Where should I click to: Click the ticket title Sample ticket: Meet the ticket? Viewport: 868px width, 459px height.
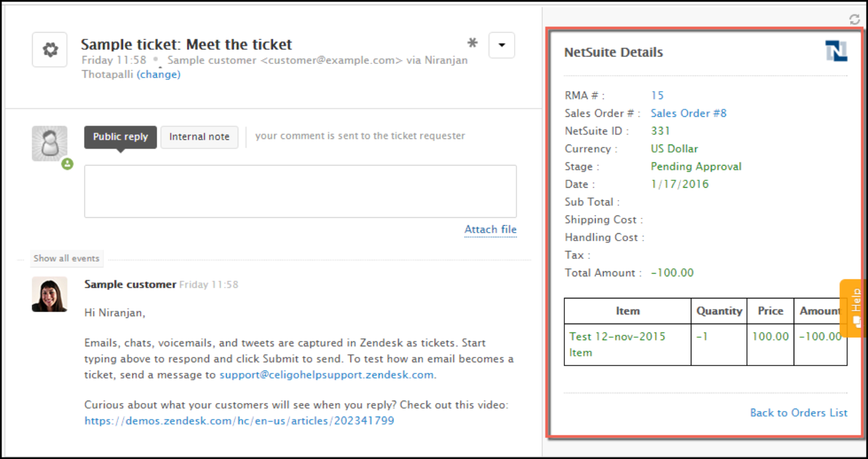coord(186,44)
